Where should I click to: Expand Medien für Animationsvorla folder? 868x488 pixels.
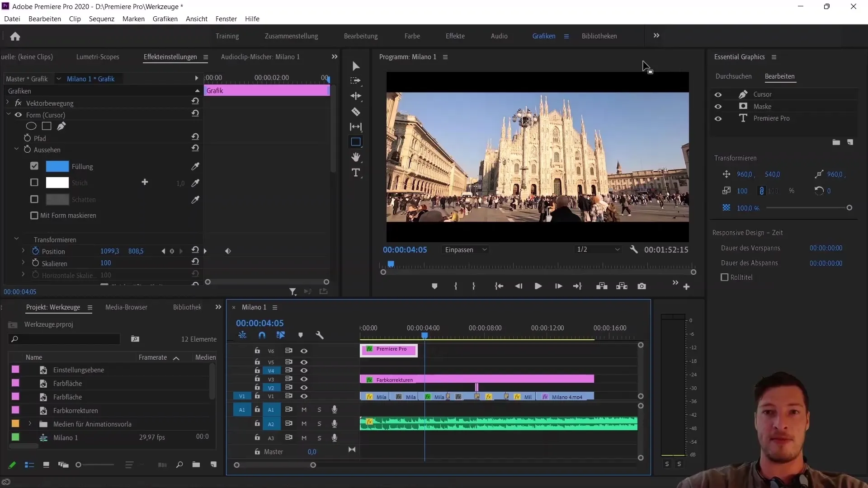[30, 424]
